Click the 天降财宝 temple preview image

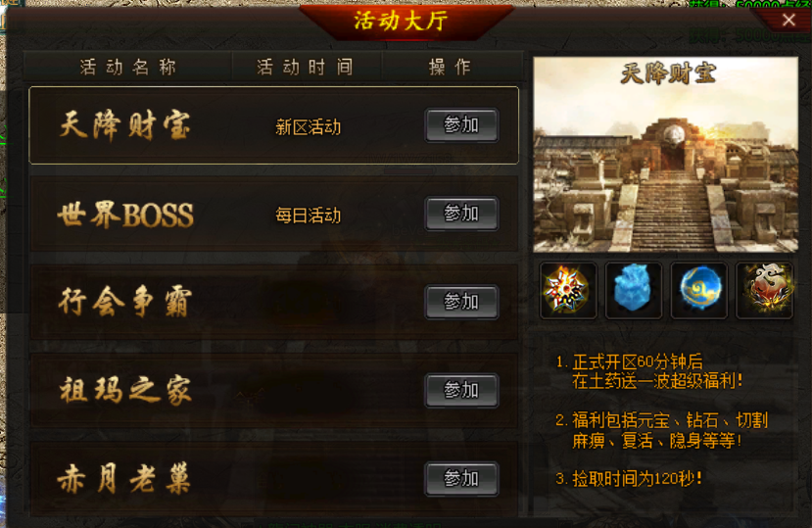click(666, 155)
